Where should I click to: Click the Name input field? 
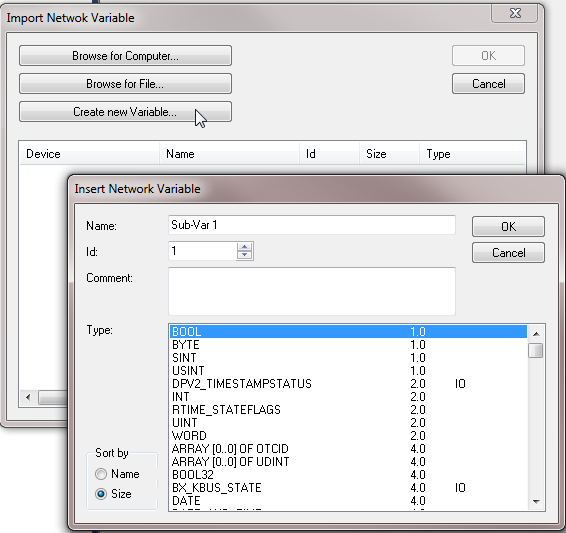tap(312, 225)
